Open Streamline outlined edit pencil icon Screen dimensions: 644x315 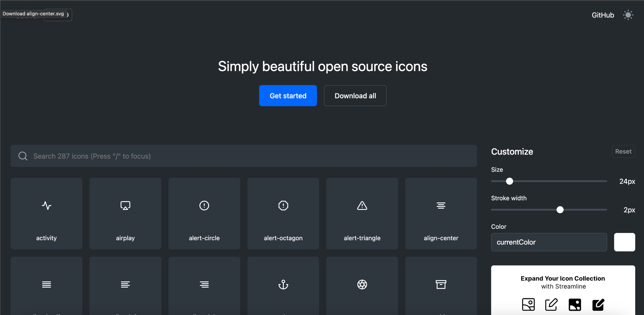(551, 304)
